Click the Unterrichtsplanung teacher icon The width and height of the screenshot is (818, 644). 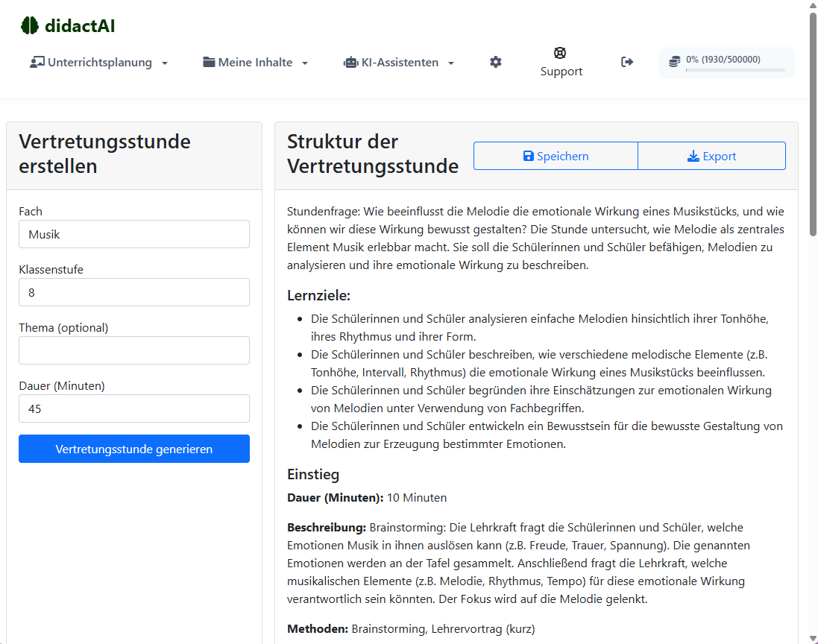[x=37, y=63]
